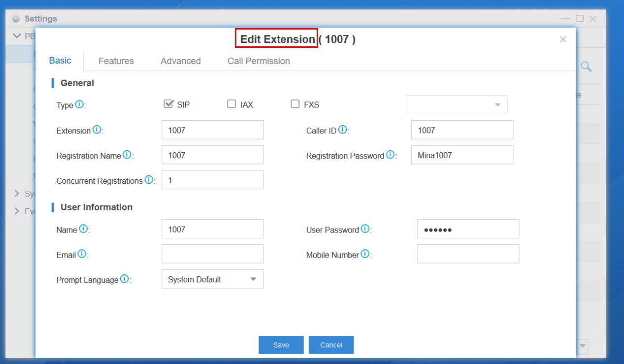Click the Caller ID info icon
This screenshot has width=624, height=364.
[x=343, y=130]
